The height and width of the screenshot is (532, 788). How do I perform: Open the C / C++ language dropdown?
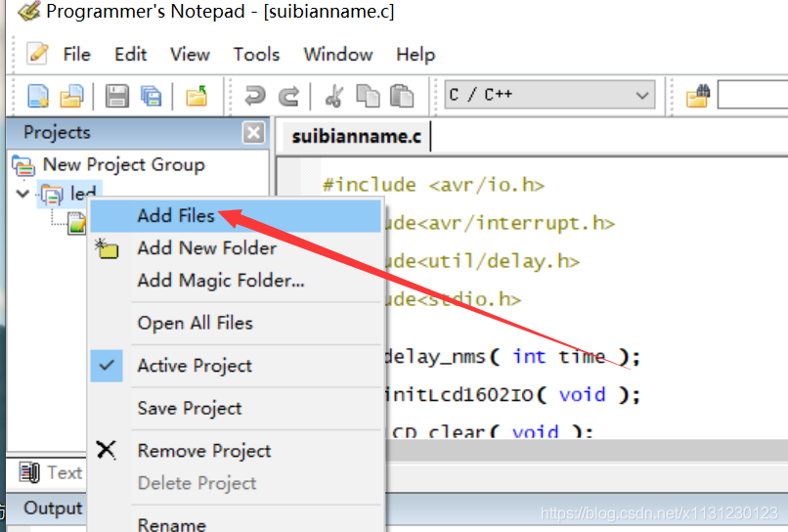point(549,95)
